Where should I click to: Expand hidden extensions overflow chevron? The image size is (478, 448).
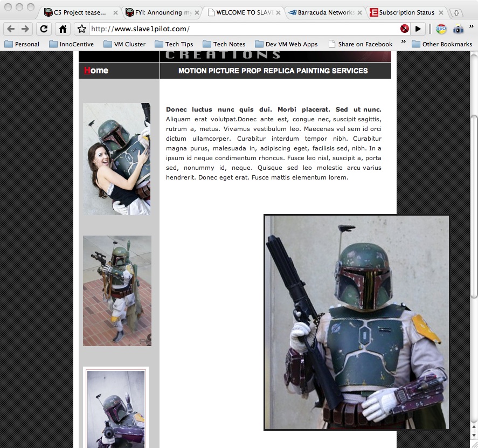[x=472, y=27]
